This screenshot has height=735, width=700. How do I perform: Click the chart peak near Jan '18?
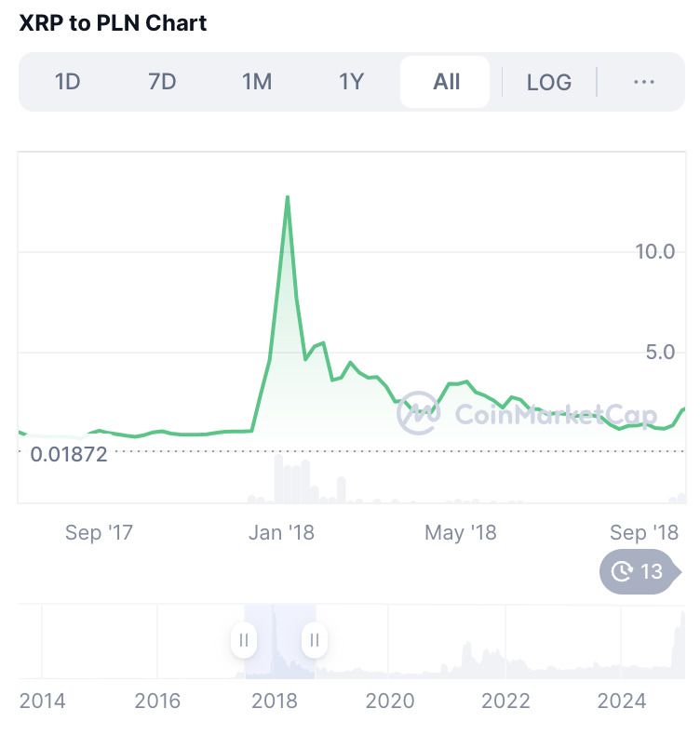point(288,197)
